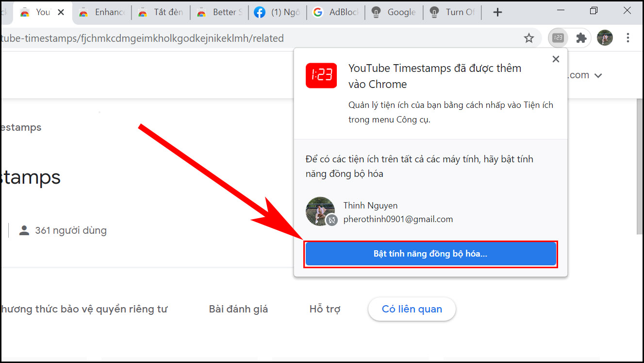Open the "Hỗ trợ" section tab

tap(325, 309)
